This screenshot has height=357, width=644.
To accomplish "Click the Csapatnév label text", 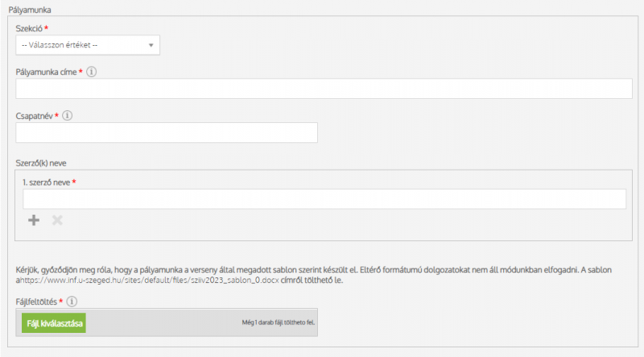I will pos(34,116).
